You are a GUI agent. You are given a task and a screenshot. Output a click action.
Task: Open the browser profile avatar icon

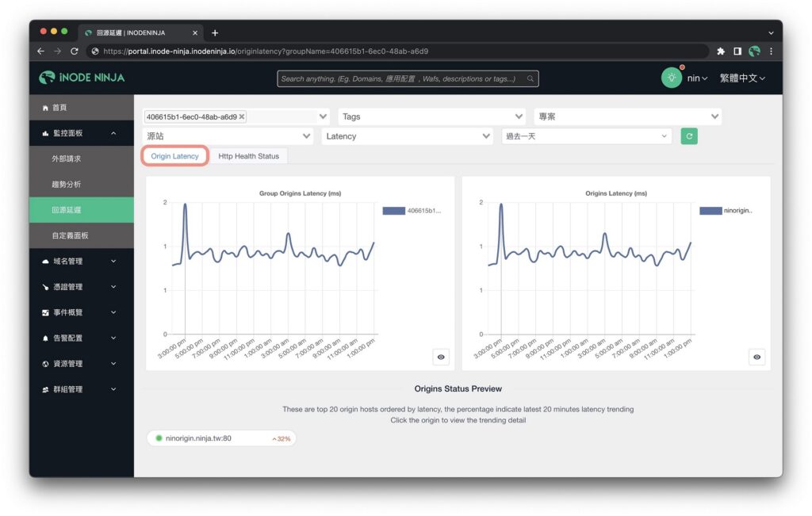[755, 52]
